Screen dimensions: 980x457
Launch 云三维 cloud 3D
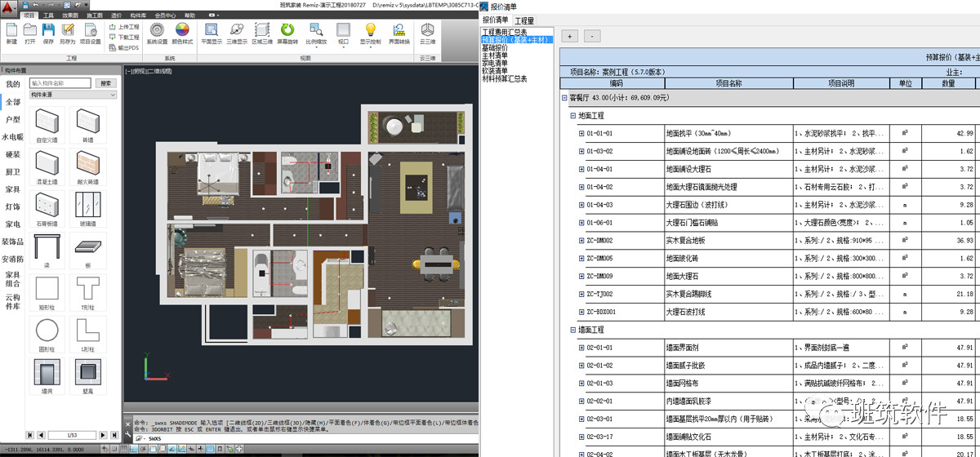point(427,33)
